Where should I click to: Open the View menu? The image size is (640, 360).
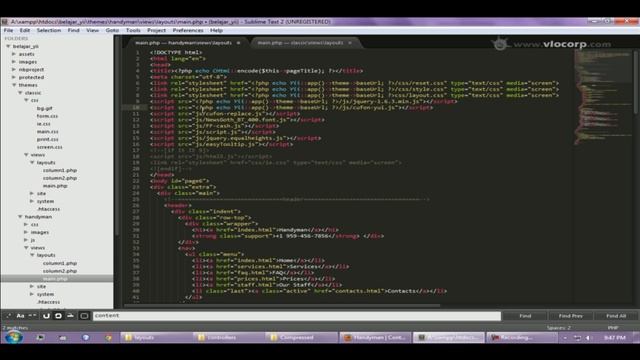tap(93, 30)
